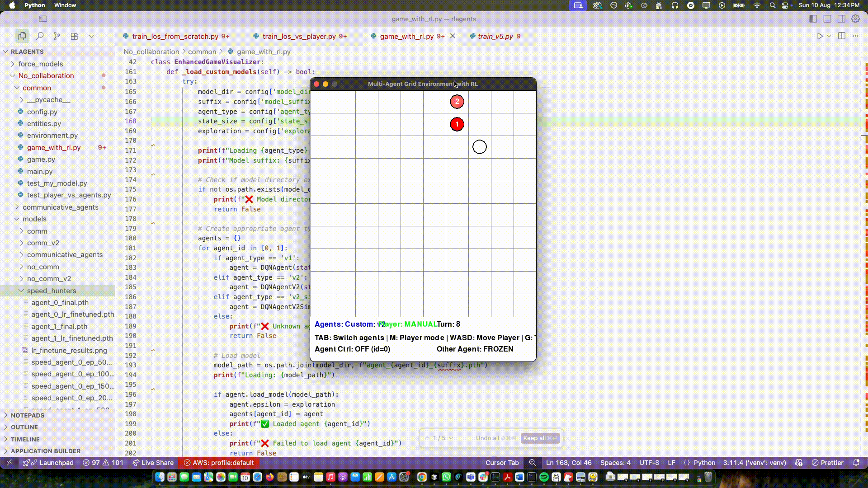The image size is (868, 488).
Task: Open editor more actions ellipsis
Action: [x=855, y=36]
